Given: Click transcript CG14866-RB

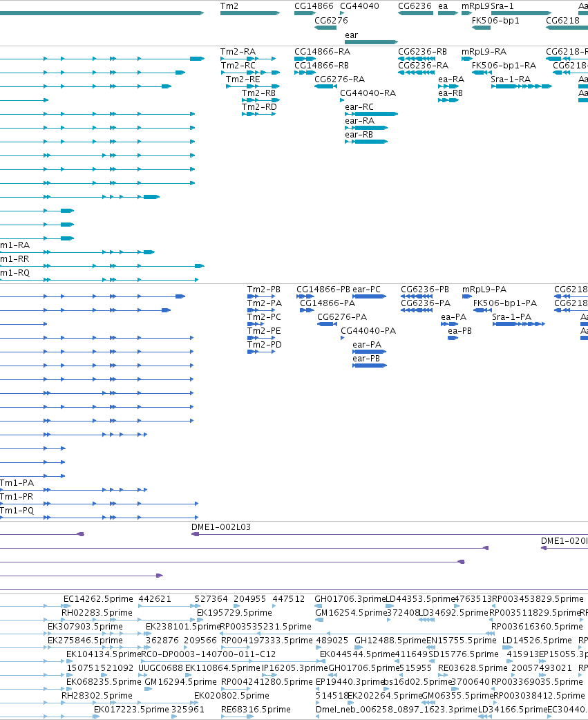Looking at the screenshot, I should [x=305, y=73].
